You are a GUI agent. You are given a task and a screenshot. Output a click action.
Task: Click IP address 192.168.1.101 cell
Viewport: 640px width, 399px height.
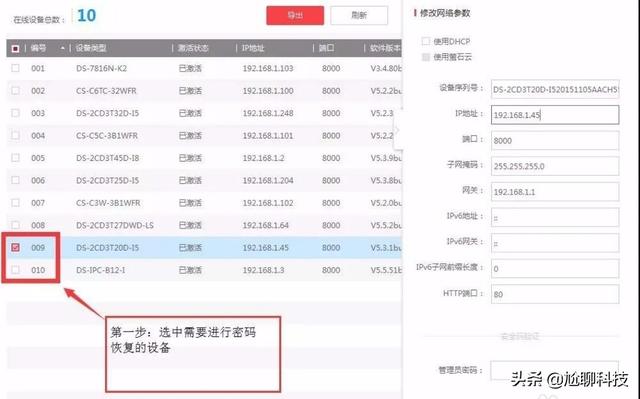(x=268, y=135)
